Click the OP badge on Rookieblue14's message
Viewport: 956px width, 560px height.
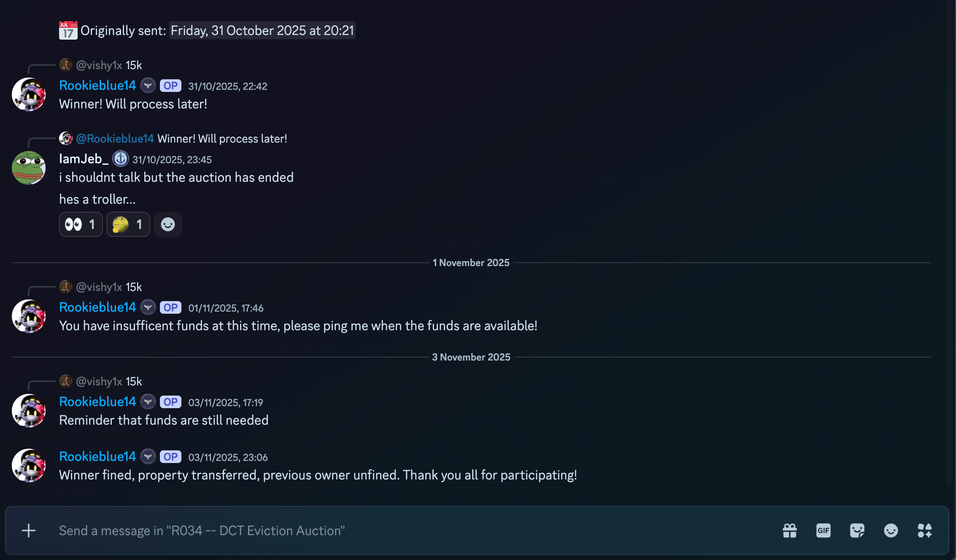coord(170,85)
